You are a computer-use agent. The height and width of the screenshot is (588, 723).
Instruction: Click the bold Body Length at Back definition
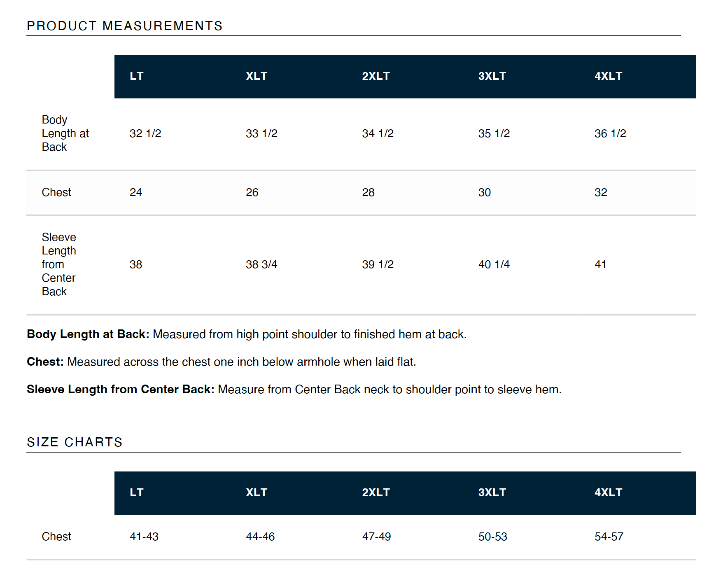click(88, 334)
